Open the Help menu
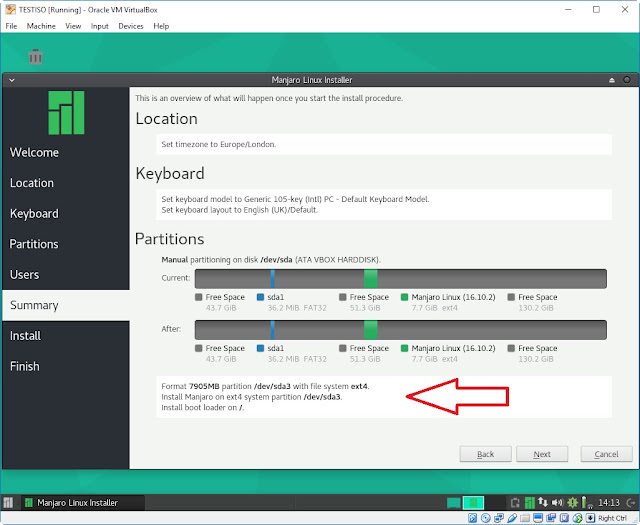The height and width of the screenshot is (525, 640). (161, 26)
